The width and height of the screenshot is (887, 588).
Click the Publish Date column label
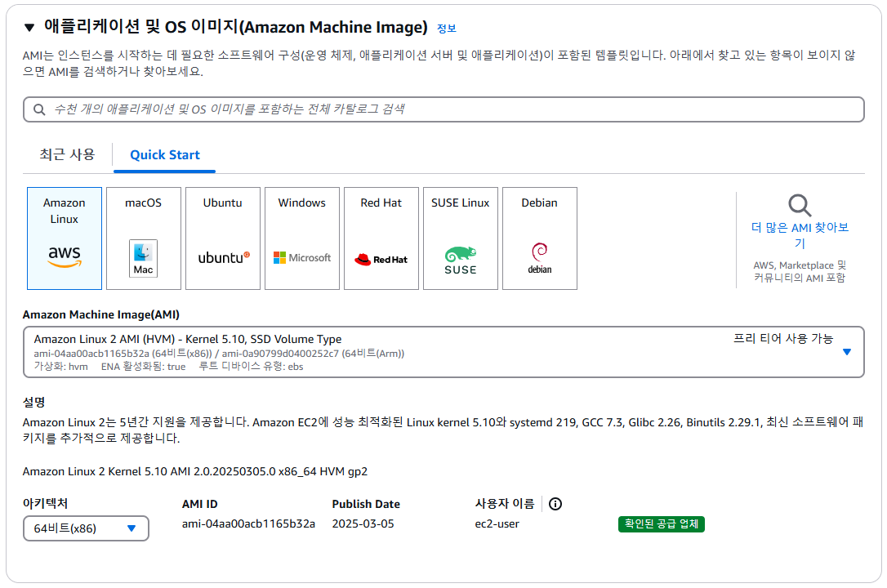pyautogui.click(x=366, y=504)
